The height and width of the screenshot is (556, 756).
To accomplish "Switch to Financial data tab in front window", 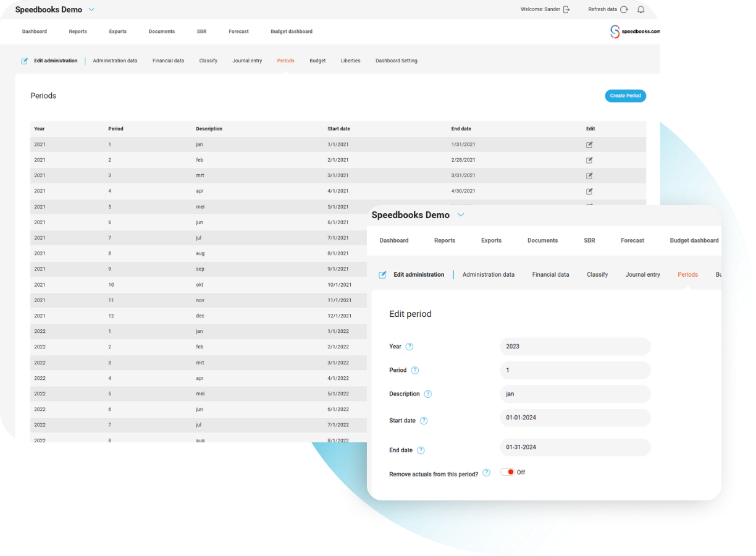I will (551, 275).
